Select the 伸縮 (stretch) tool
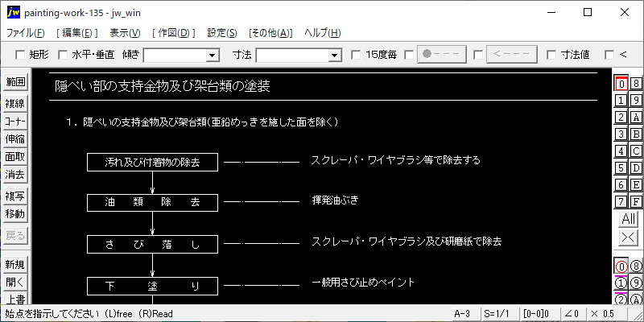Viewport: 644px width, 322px height. click(15, 139)
